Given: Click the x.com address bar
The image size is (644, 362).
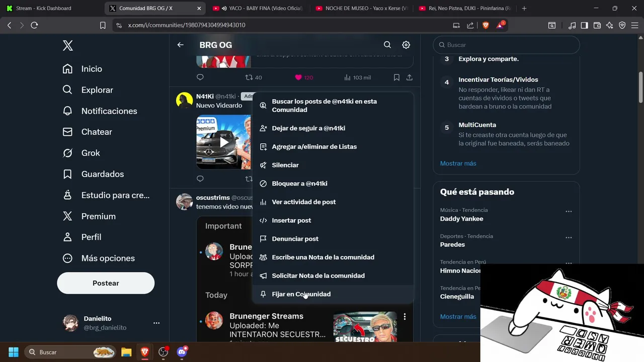Looking at the screenshot, I should (x=282, y=25).
